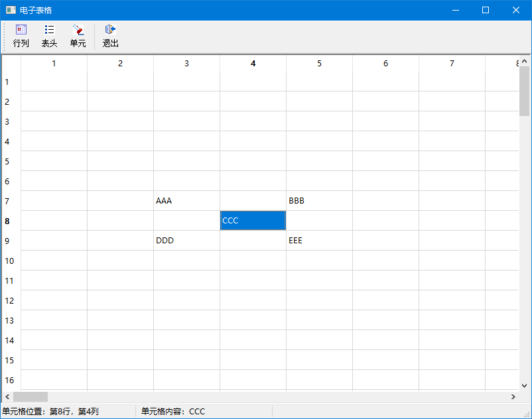This screenshot has height=419, width=532.
Task: Click status bar text 单元格内容：CCC
Action: coord(173,411)
